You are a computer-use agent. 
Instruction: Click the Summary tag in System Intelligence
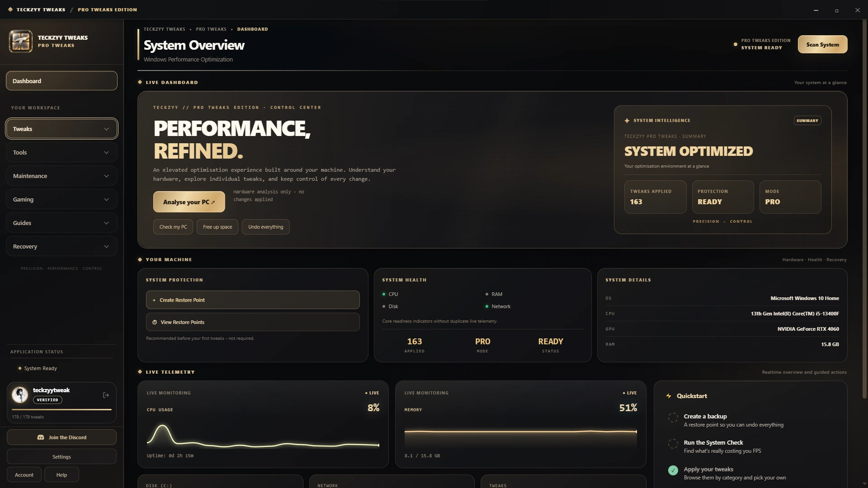(807, 121)
